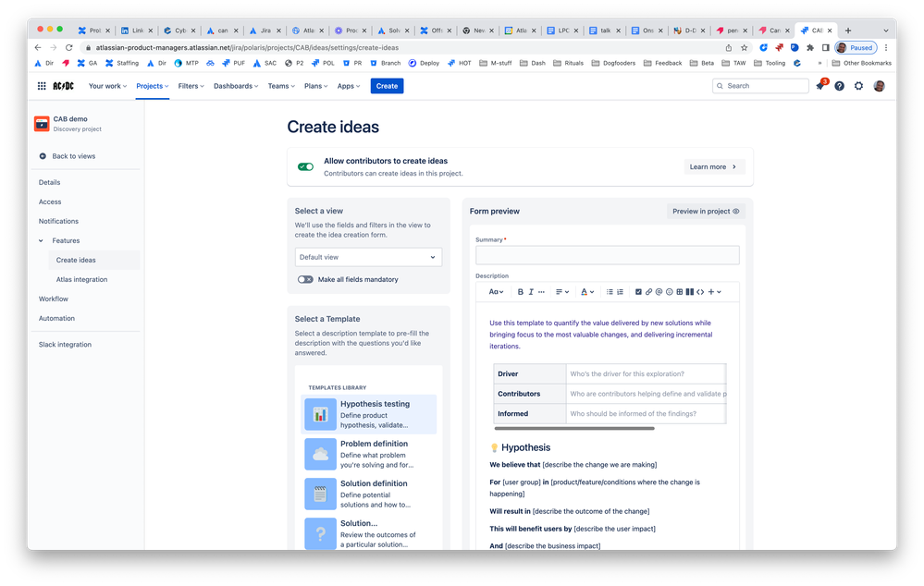
Task: Insert a mention with the @ icon
Action: coord(659,291)
